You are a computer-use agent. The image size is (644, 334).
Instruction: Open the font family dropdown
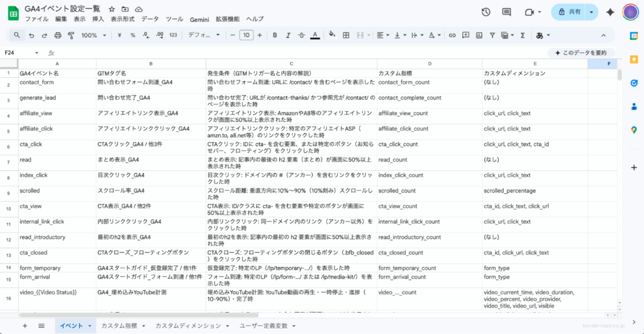(x=204, y=35)
